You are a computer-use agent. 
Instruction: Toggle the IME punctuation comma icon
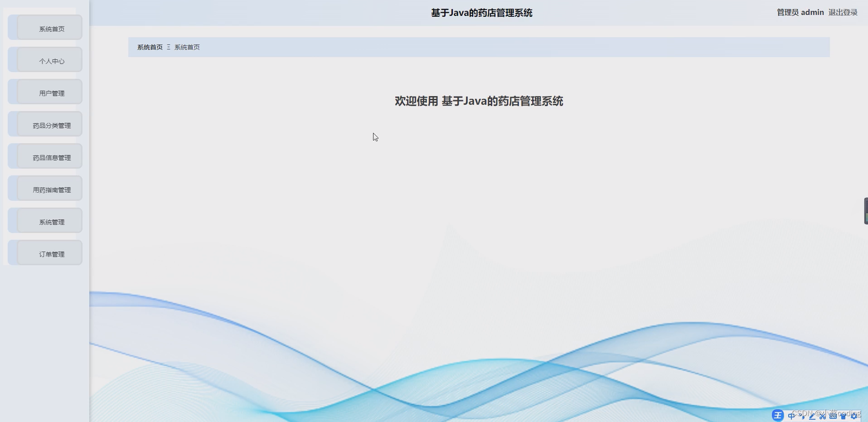click(x=803, y=417)
